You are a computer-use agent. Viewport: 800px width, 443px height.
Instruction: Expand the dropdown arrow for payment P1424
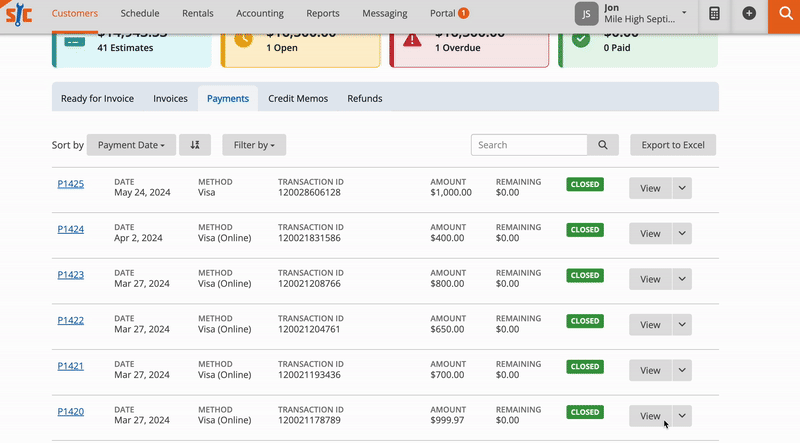pos(682,233)
